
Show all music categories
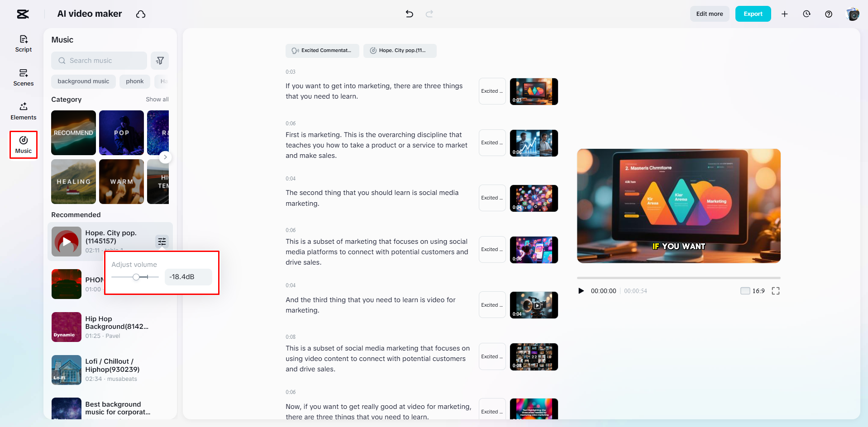pos(157,100)
